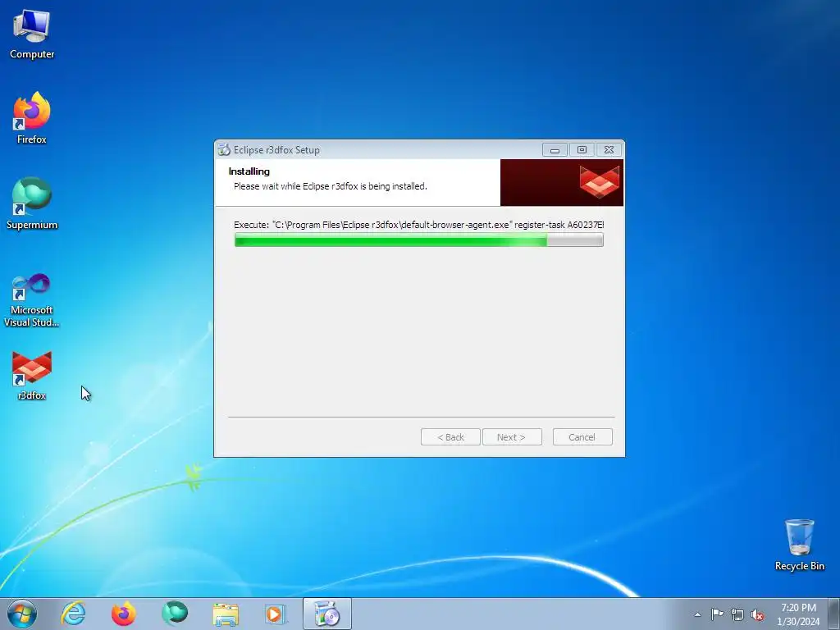Screen dimensions: 840x630
Task: Select the Microsoft Visual Studio desktop shortcut
Action: pyautogui.click(x=32, y=300)
